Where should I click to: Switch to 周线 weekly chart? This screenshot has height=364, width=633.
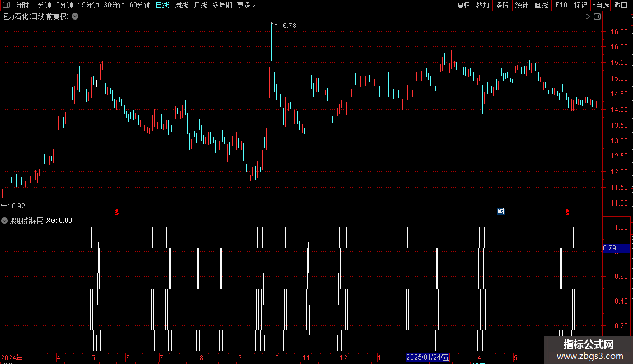(181, 5)
